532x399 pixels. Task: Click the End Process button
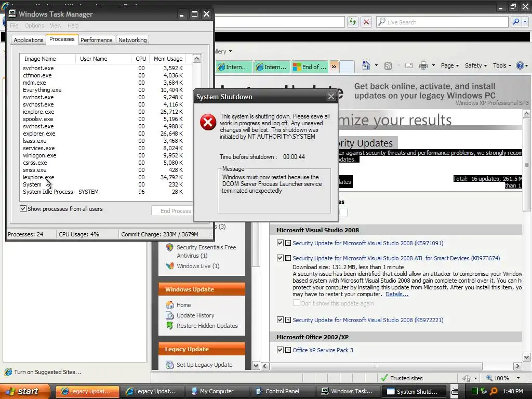tap(172, 211)
